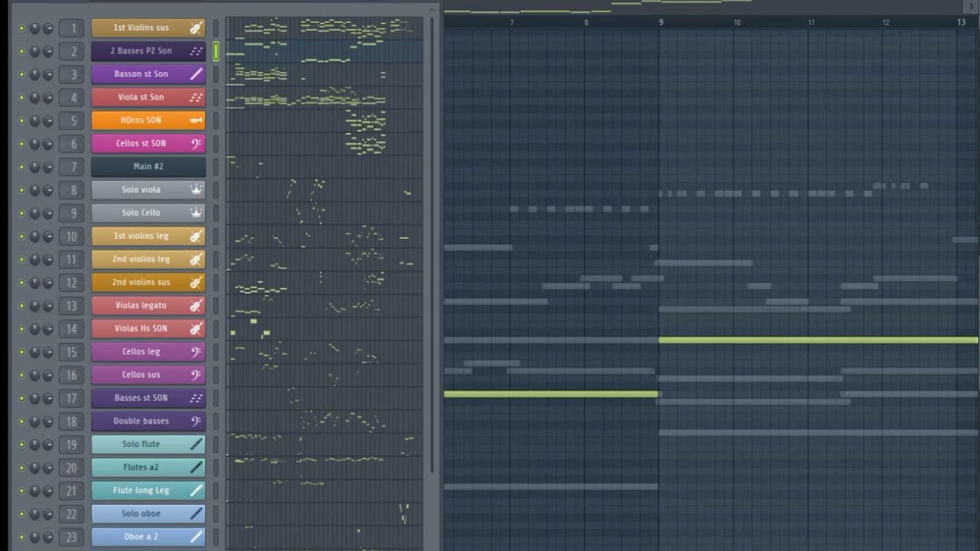Click the dotted icon on Viola st Son
The height and width of the screenshot is (551, 980).
196,97
